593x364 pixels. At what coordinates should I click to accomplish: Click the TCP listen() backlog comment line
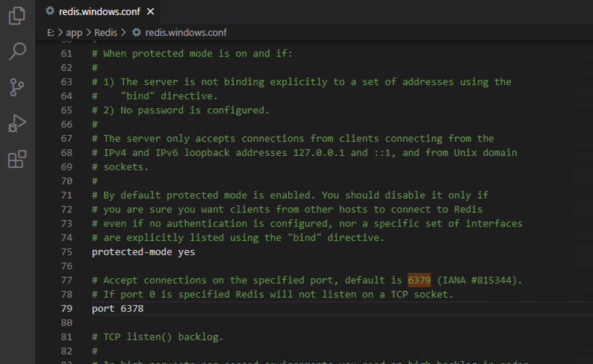pos(157,337)
